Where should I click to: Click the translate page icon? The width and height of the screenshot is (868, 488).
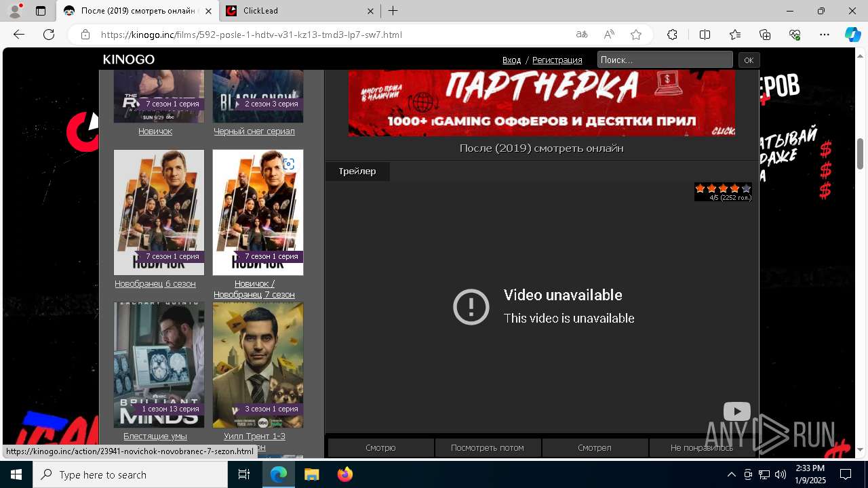[582, 35]
